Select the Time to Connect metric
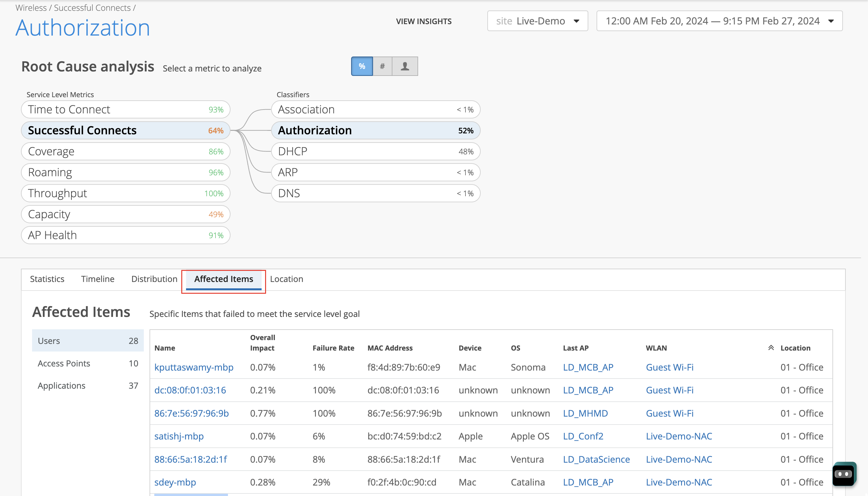Image resolution: width=868 pixels, height=496 pixels. [x=125, y=109]
